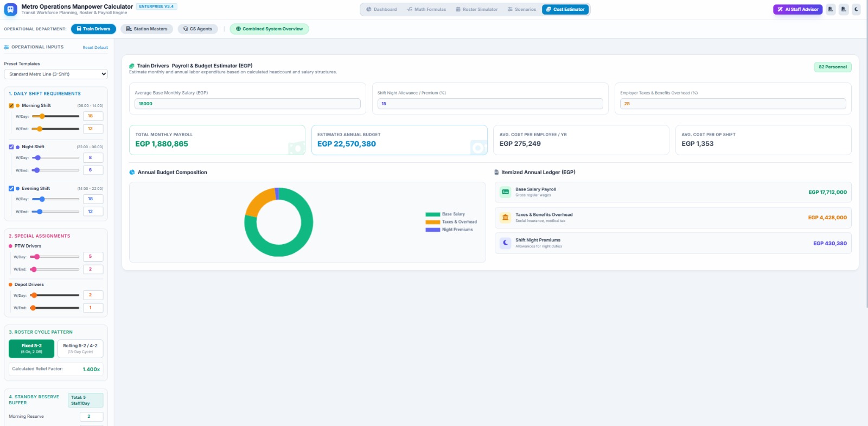Click the Base Salary Payroll ledger icon

(506, 192)
